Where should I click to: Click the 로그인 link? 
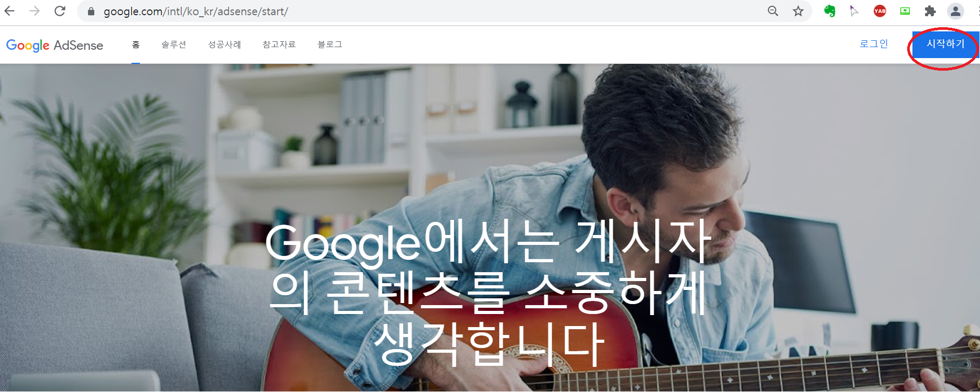point(874,44)
